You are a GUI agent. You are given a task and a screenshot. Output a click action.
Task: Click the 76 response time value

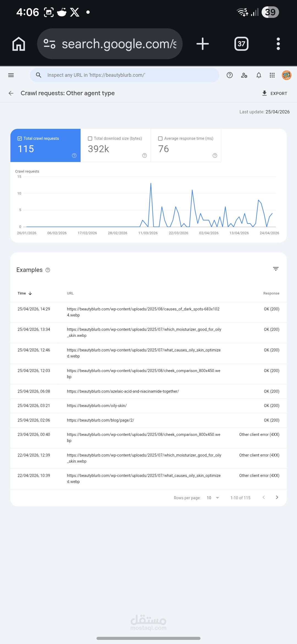click(x=164, y=149)
